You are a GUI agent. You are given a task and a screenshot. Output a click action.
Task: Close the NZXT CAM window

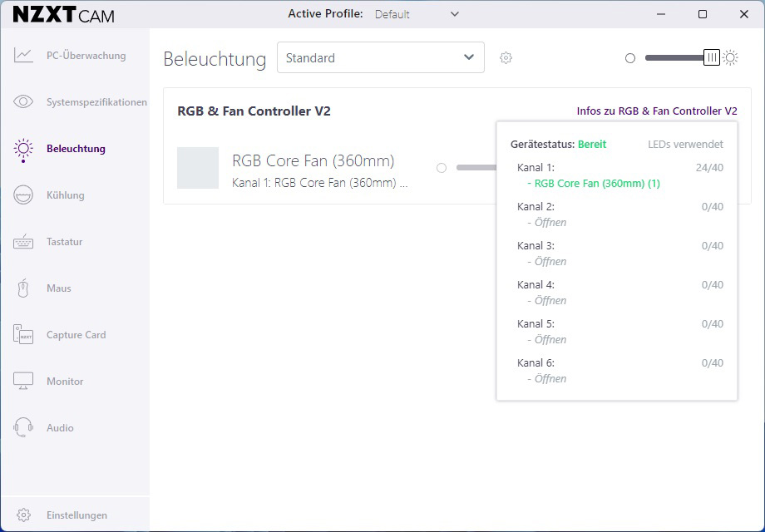[744, 14]
